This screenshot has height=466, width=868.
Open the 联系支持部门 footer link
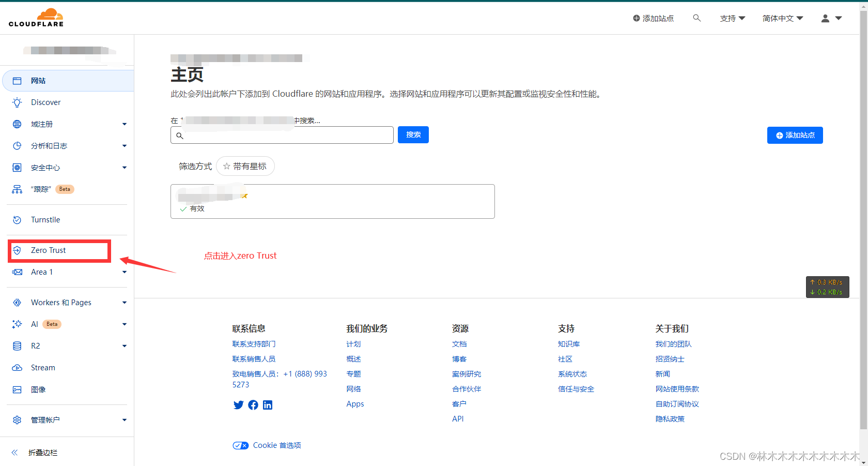pos(254,344)
